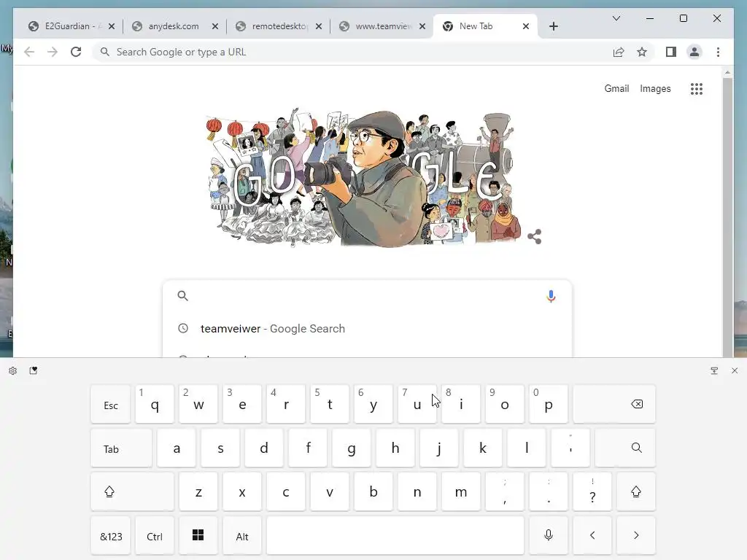
Task: Tap the Ctrl key
Action: pyautogui.click(x=155, y=535)
